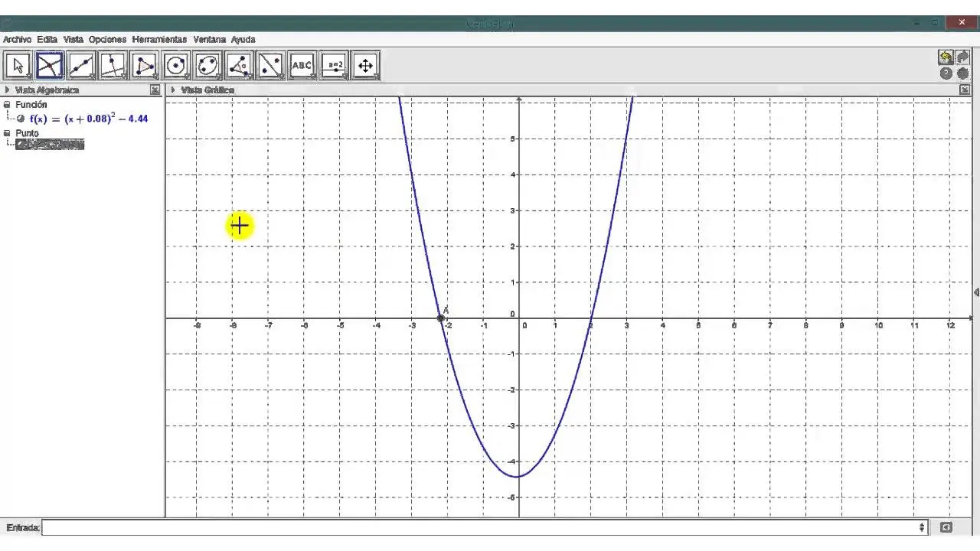Activate the Move Graphics View tool
The image size is (980, 551).
pyautogui.click(x=365, y=66)
